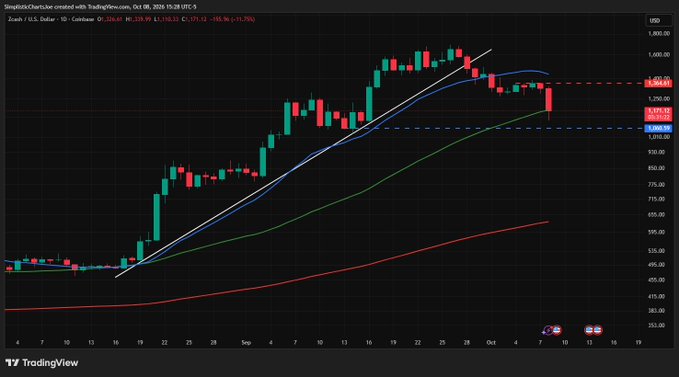Click the closing value C 1,171.12 in legend
Screen dimensions: 679x377
coord(194,19)
